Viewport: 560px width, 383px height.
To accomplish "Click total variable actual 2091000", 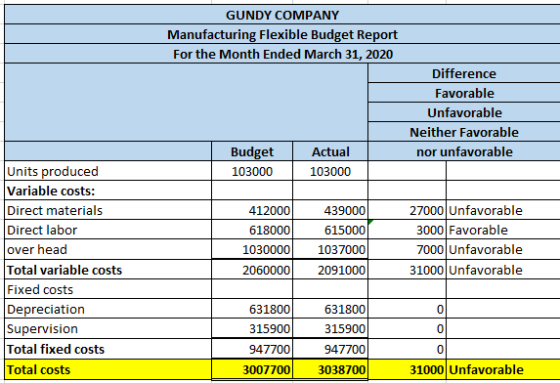I will [x=330, y=270].
